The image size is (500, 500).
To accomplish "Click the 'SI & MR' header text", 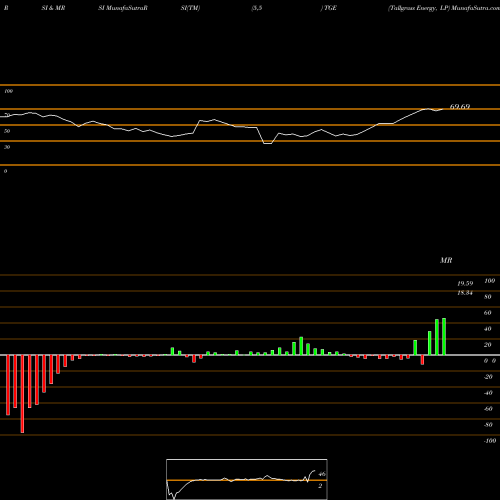I will point(53,8).
